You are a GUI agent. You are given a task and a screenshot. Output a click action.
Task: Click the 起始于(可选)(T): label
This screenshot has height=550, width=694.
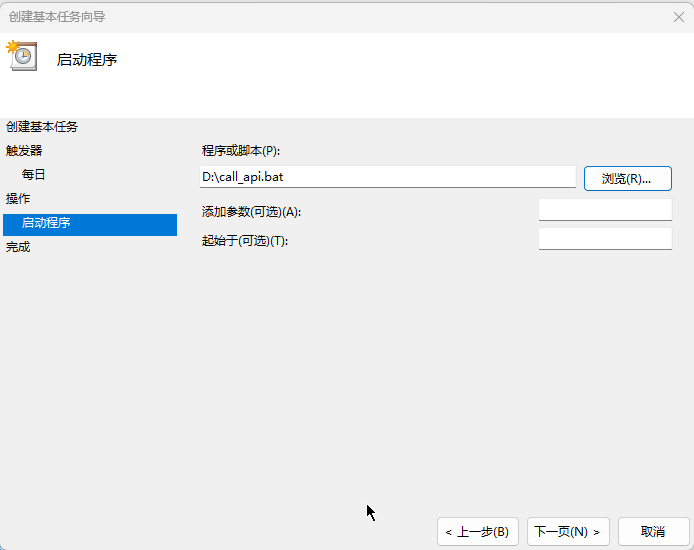click(245, 241)
